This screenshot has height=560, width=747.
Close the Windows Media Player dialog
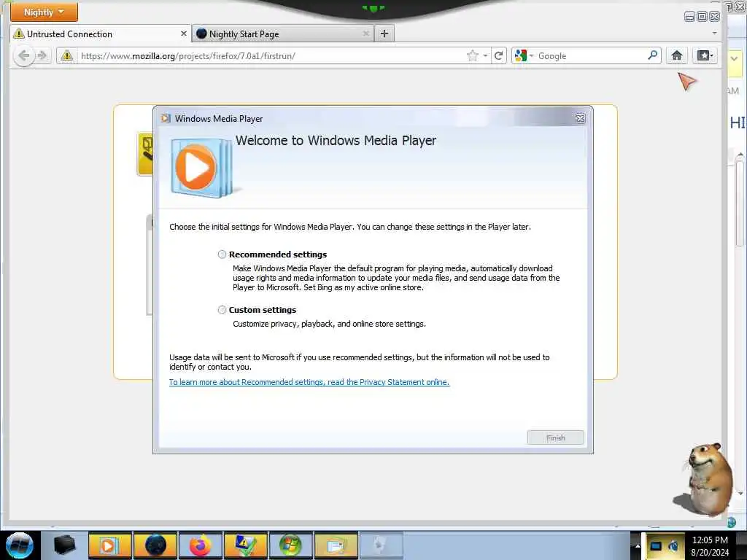coord(580,119)
